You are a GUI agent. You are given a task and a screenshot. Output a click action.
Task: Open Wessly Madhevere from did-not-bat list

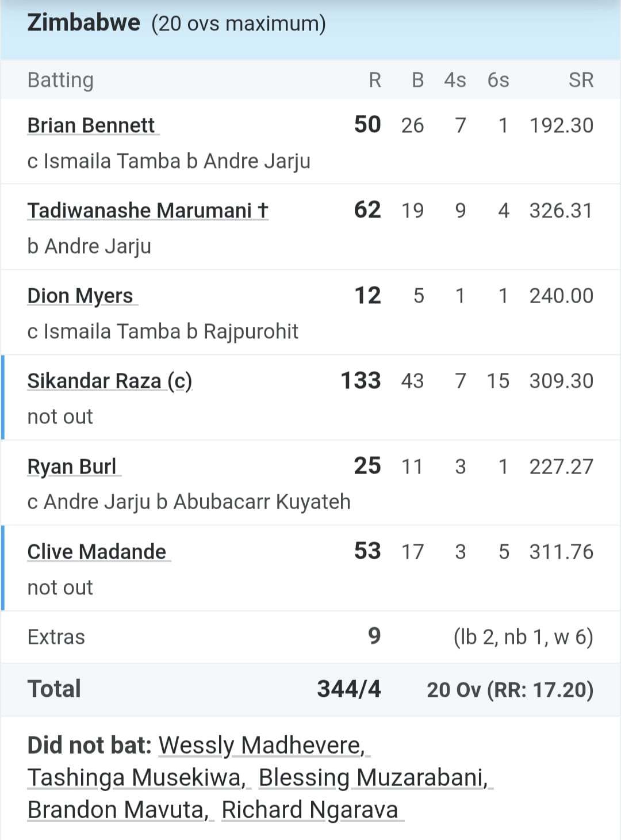[262, 745]
